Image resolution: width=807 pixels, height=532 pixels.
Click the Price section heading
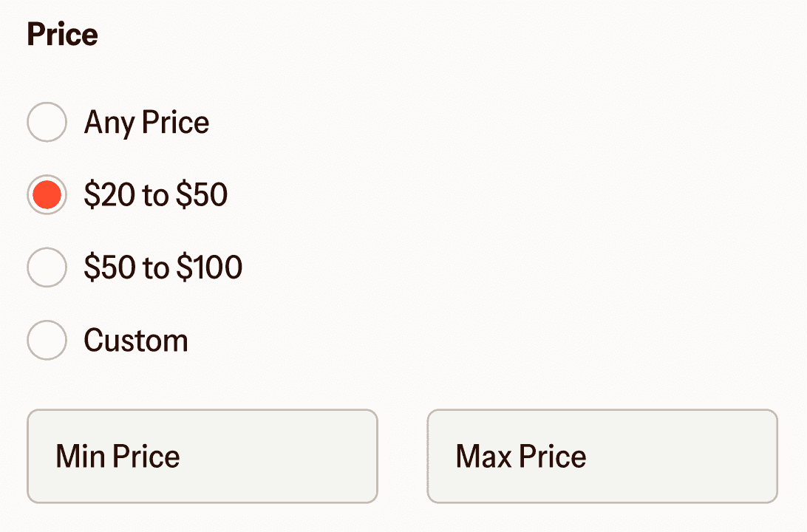tap(62, 35)
